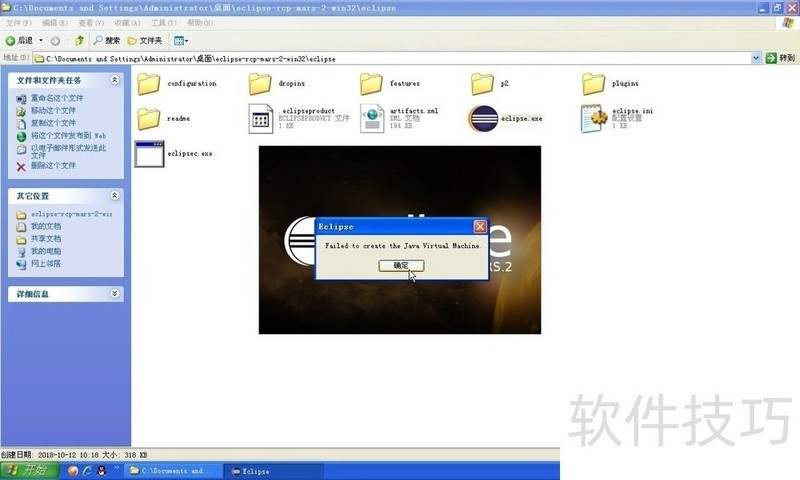
Task: Toggle the Folders (文件夹) pane button
Action: point(145,40)
